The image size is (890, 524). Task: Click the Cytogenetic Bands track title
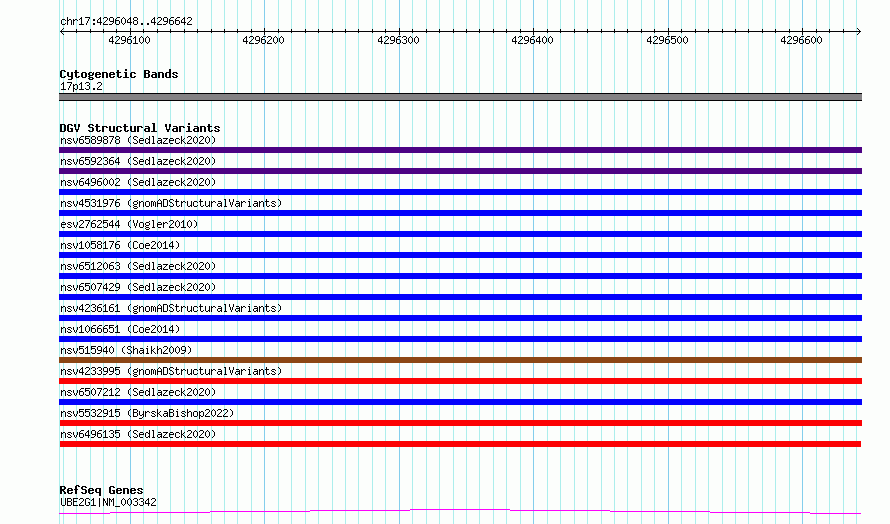(119, 74)
